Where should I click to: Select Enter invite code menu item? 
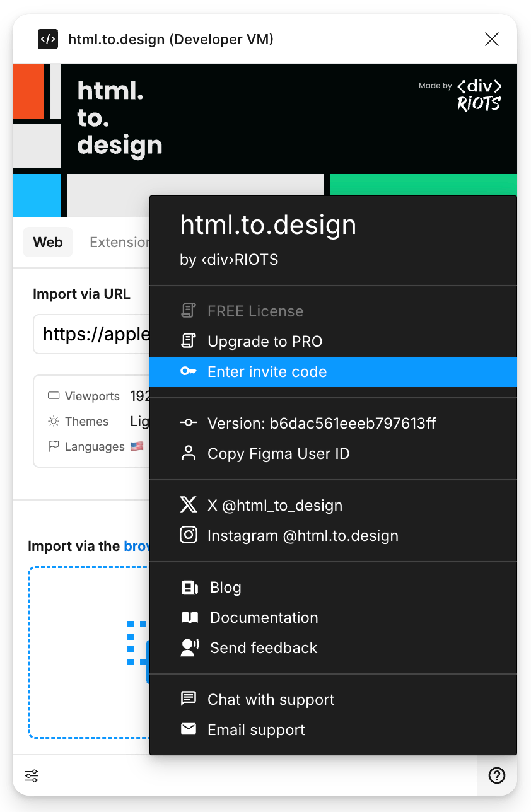point(267,372)
